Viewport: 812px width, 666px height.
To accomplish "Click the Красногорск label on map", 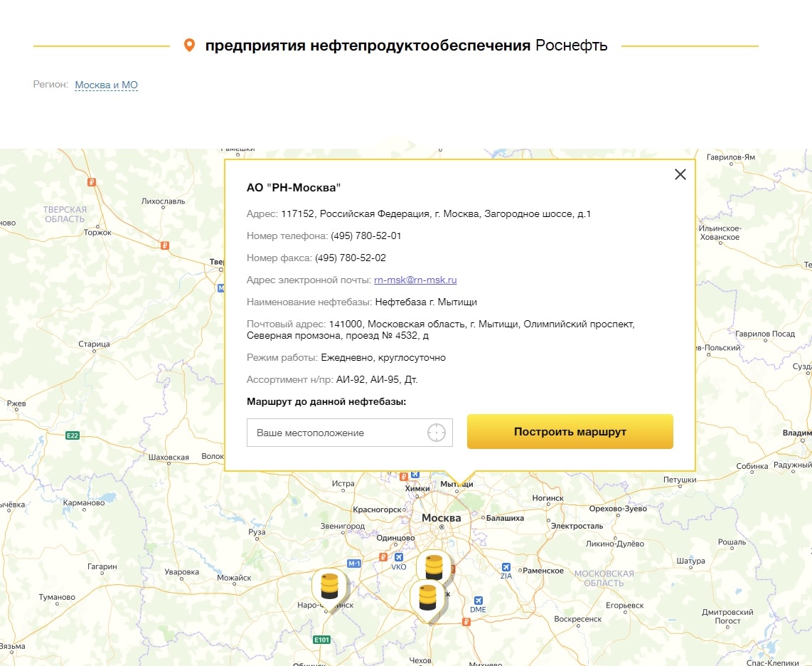I will click(378, 509).
